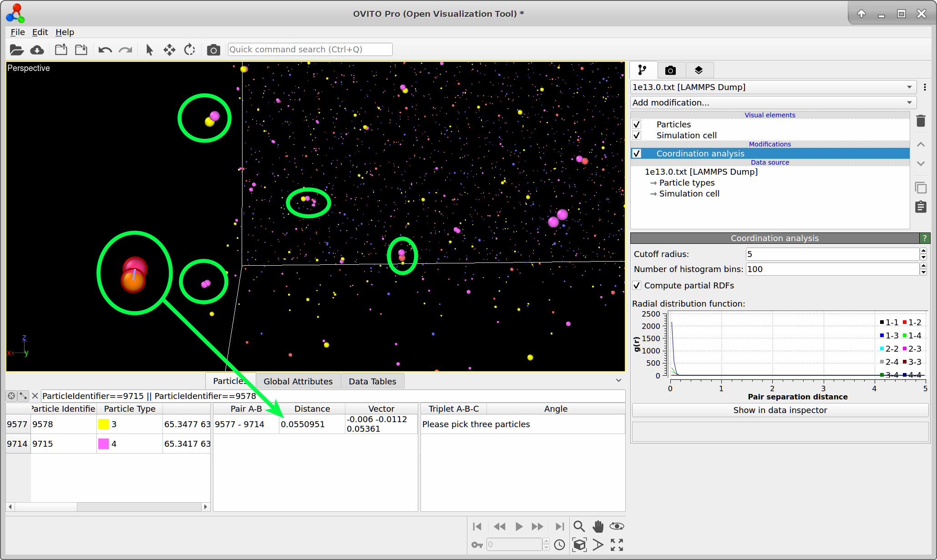
Task: Open a simulation file using the folder icon
Action: pos(16,50)
